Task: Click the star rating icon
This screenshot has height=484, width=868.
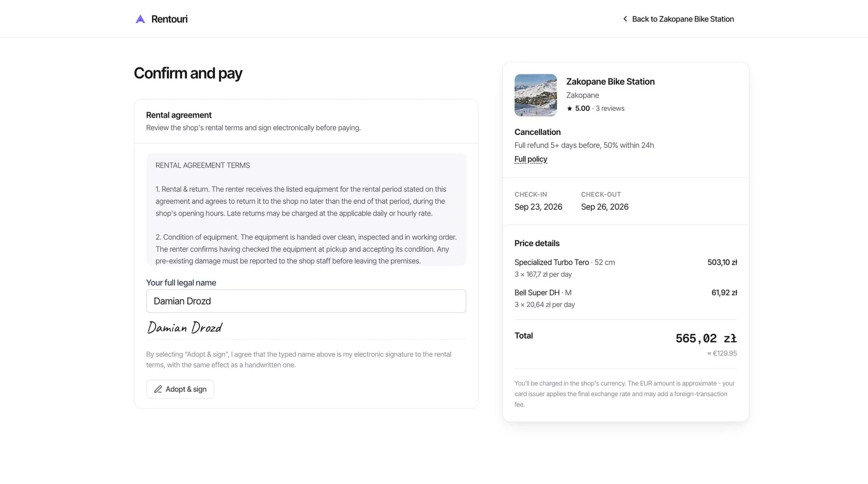Action: (570, 108)
